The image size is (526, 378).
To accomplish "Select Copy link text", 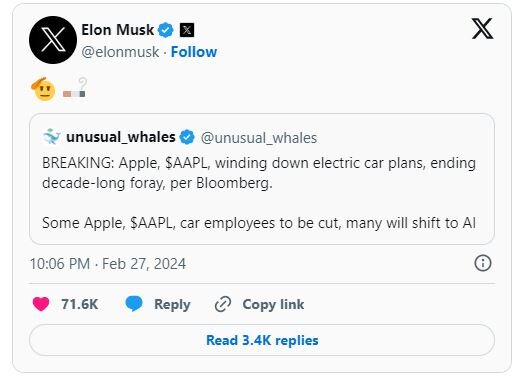I will click(273, 304).
